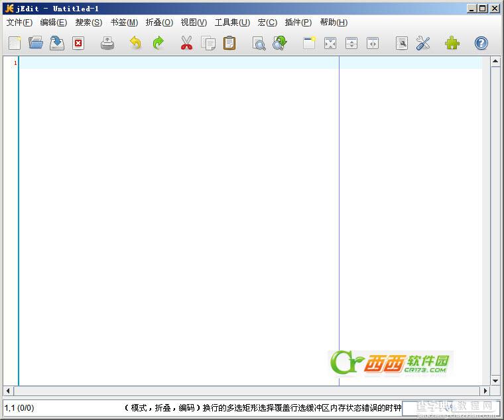This screenshot has width=504, height=420.
Task: Open the 视图(V) menu
Action: [194, 23]
